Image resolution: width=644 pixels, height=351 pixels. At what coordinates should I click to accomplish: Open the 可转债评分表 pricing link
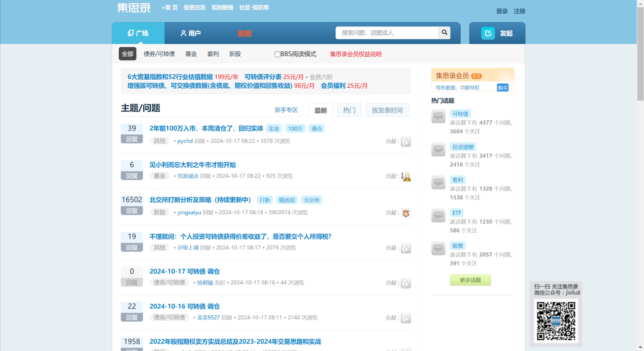[x=263, y=77]
